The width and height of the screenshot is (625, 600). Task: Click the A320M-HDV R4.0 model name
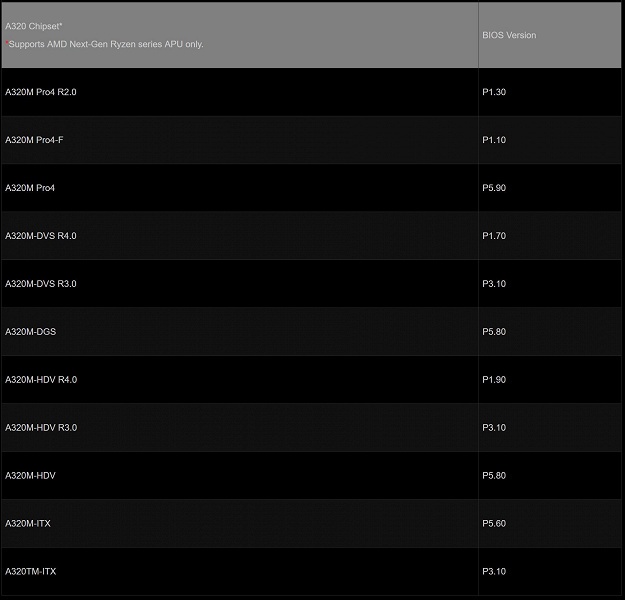coord(41,380)
